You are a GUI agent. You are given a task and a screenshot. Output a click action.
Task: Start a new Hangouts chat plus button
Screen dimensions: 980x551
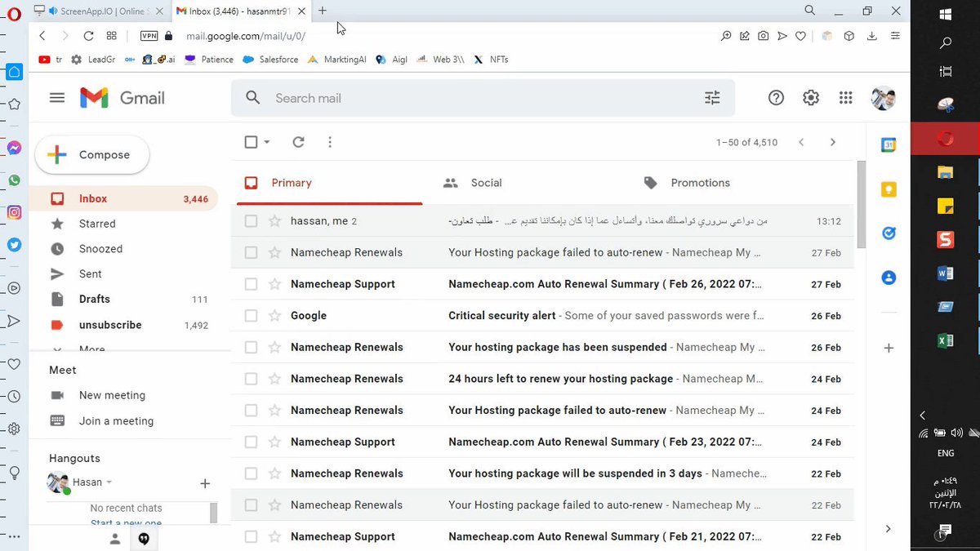pyautogui.click(x=205, y=483)
